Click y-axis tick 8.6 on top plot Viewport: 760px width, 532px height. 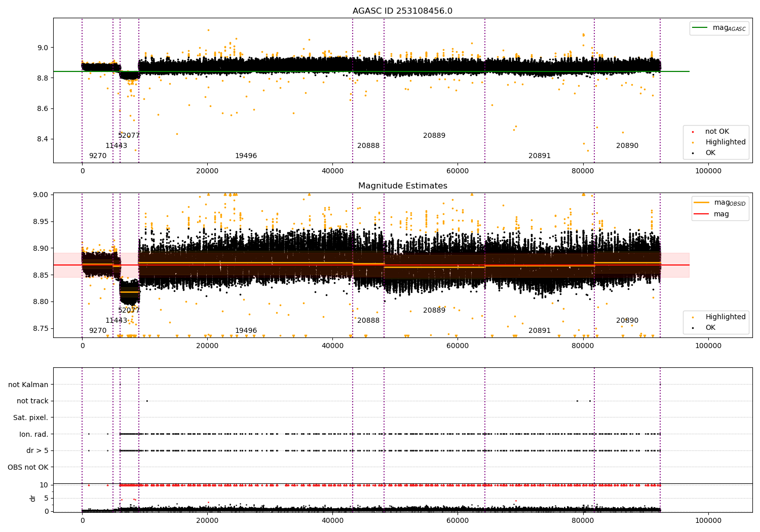tap(42, 108)
